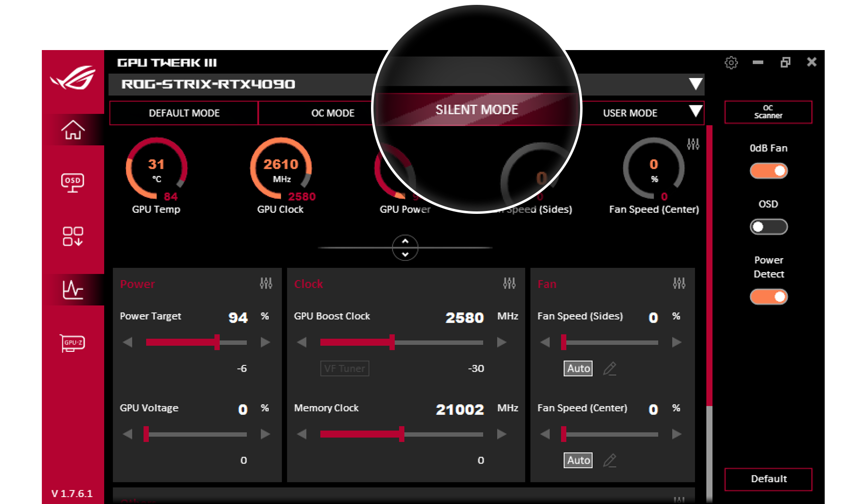Run the OC Scanner
The width and height of the screenshot is (868, 504).
tap(768, 112)
